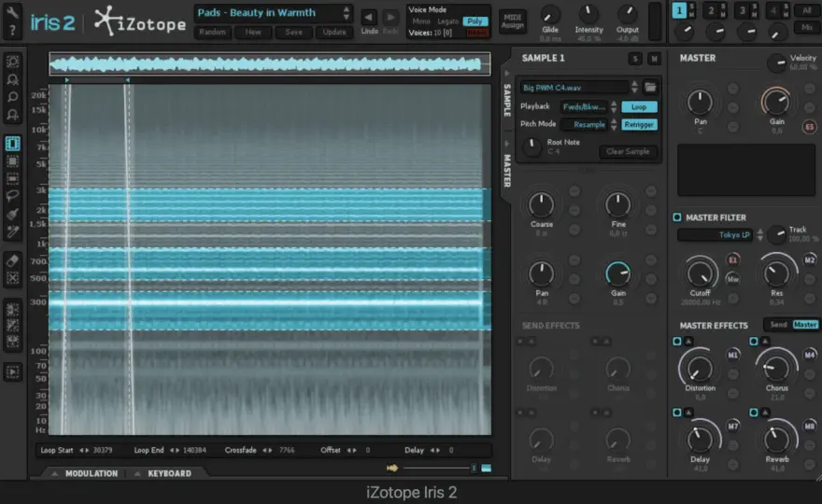The height and width of the screenshot is (504, 822).
Task: Solo Sample 1 with S button
Action: tap(635, 59)
